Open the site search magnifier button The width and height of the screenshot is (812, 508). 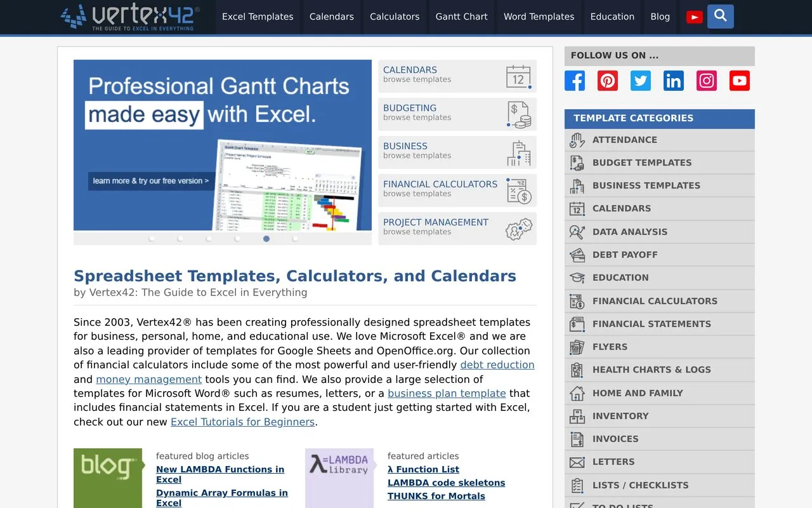coord(721,17)
